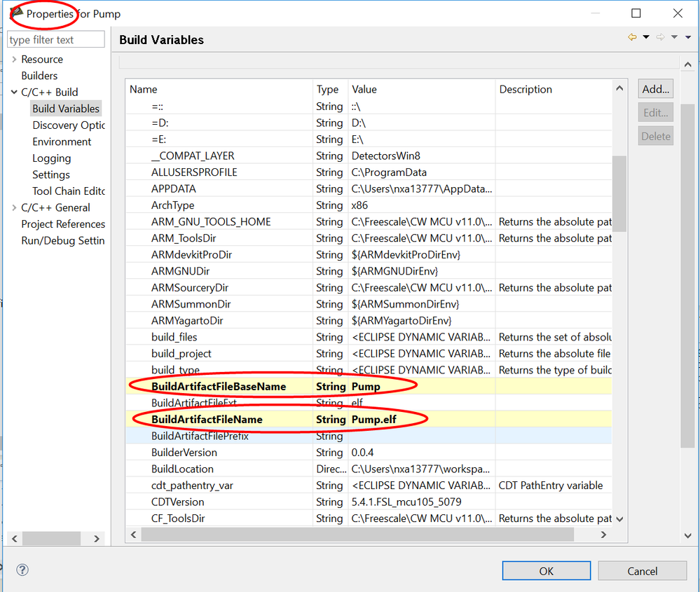
Task: Sort by the Description column header
Action: coord(554,89)
